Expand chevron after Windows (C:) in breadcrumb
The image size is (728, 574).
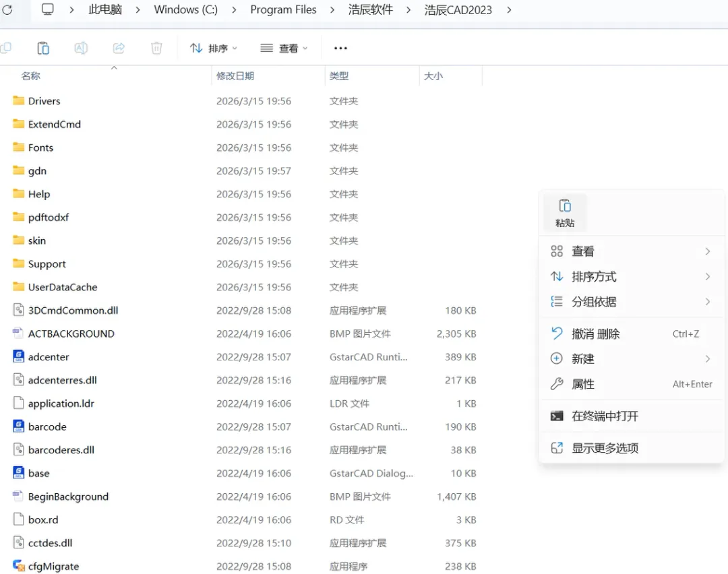pyautogui.click(x=233, y=9)
